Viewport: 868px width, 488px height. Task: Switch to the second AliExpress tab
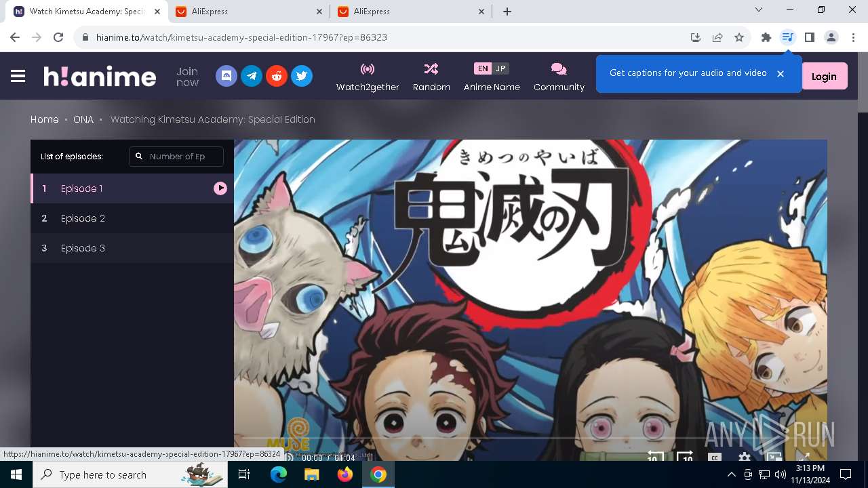[412, 12]
